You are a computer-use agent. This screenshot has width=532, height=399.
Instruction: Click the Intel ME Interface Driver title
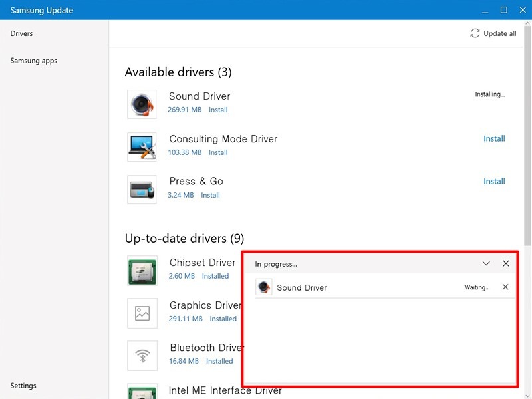tap(225, 390)
